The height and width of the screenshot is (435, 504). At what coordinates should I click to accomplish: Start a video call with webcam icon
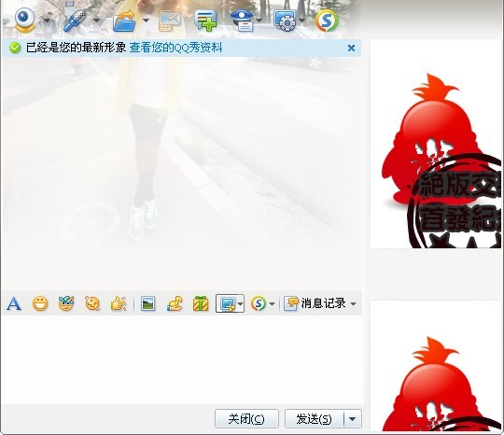[24, 20]
